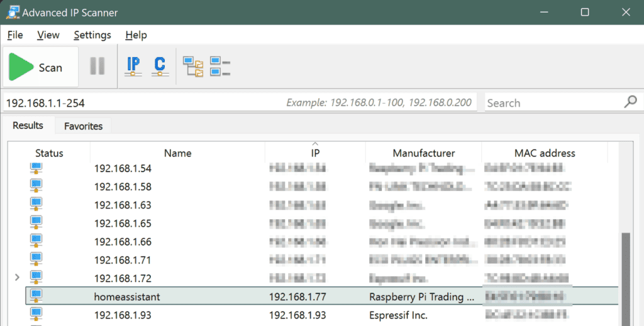This screenshot has width=644, height=326.
Task: Switch to the Results tab
Action: click(x=28, y=126)
